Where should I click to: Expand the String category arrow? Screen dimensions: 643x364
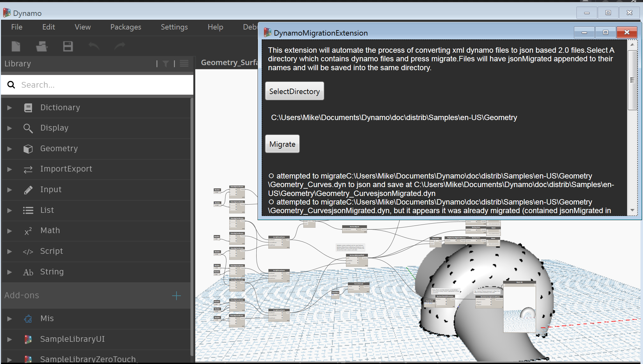click(x=10, y=272)
